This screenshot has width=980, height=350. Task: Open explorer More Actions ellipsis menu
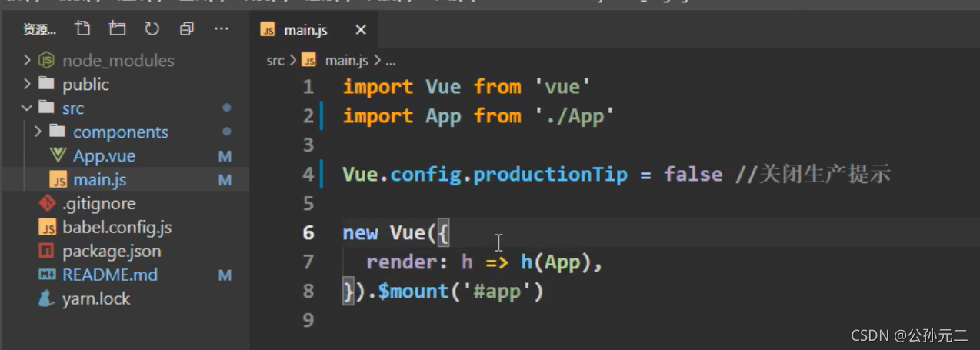coord(222,29)
